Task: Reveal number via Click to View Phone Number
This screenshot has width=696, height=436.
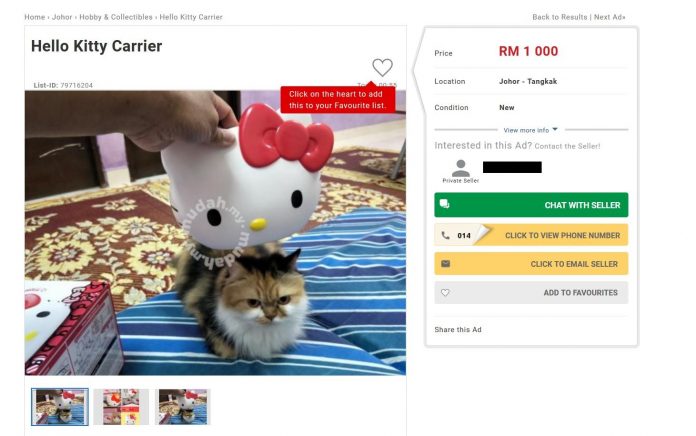Action: coord(531,235)
